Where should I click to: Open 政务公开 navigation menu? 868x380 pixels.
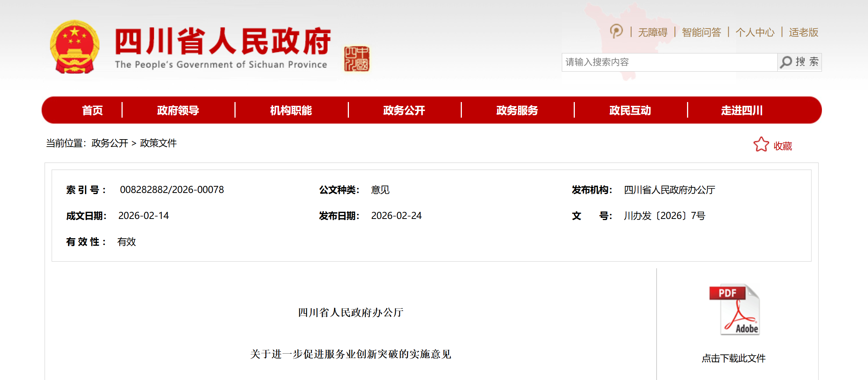click(x=404, y=110)
